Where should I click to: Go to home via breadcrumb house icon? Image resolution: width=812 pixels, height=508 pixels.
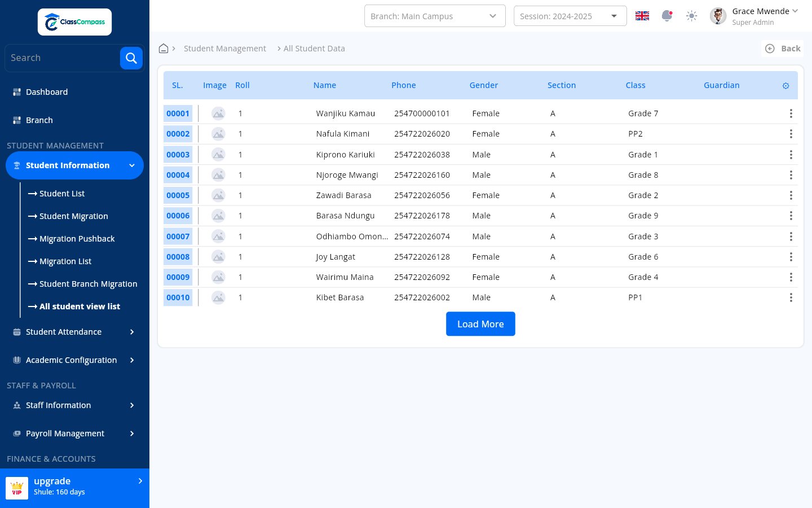tap(164, 49)
